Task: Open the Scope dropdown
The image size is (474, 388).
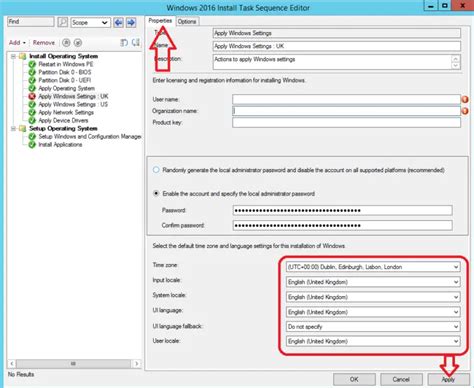Action: tap(90, 22)
